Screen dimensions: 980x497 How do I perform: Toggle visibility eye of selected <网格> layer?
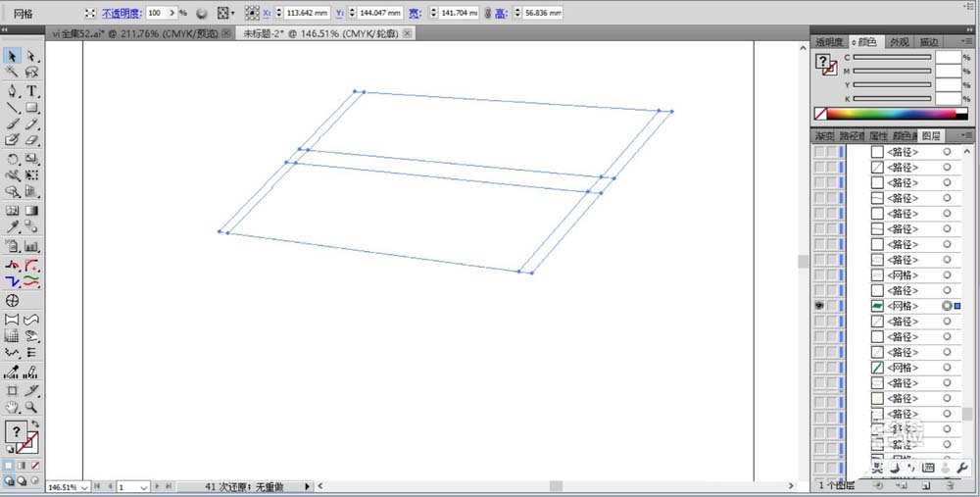tap(819, 306)
